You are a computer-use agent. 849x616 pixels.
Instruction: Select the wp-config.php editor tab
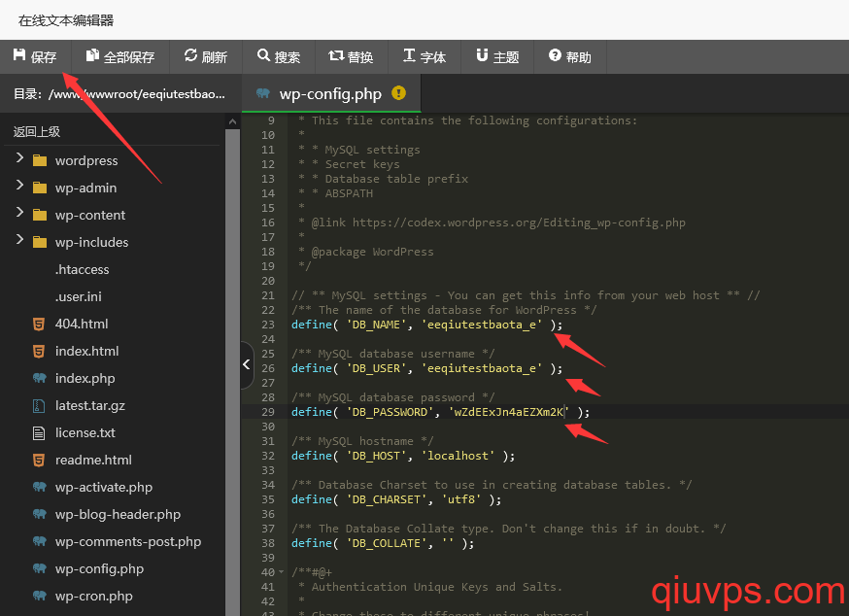coord(331,93)
